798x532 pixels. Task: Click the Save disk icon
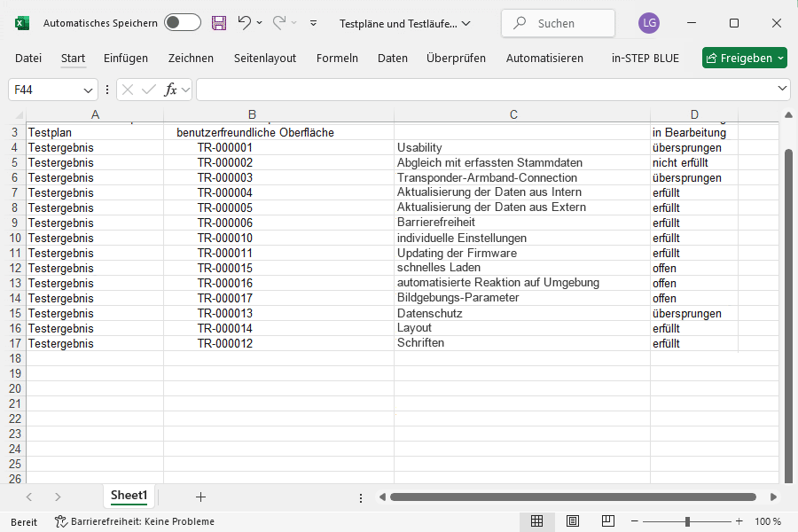(219, 23)
